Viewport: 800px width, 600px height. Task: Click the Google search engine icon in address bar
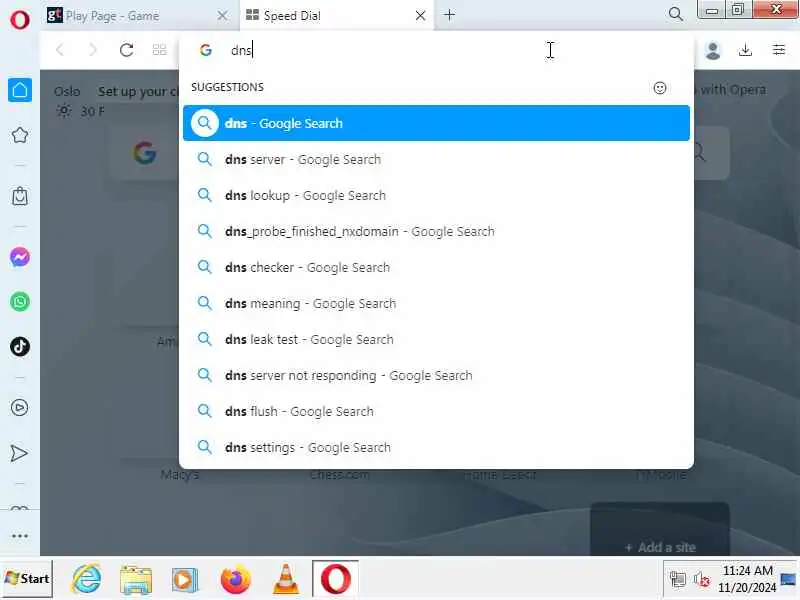coord(206,50)
